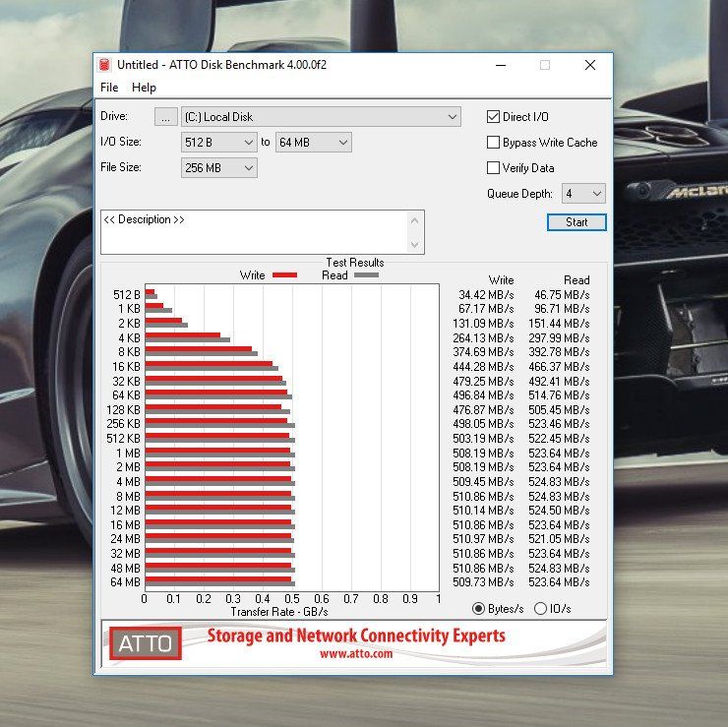
Task: Click the description scrollbar down arrow
Action: pyautogui.click(x=414, y=244)
